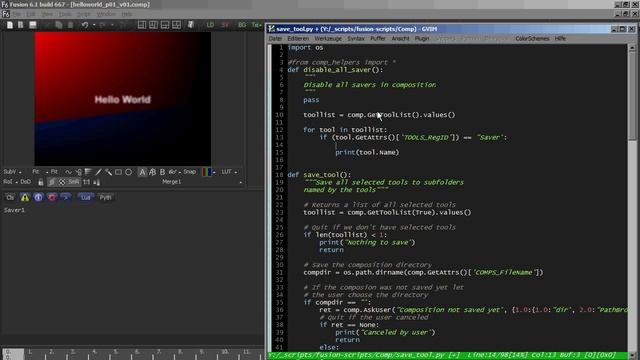Select the ellipse shape icon in viewer toolbar
Viewport: 640px width, 360px height.
click(129, 172)
